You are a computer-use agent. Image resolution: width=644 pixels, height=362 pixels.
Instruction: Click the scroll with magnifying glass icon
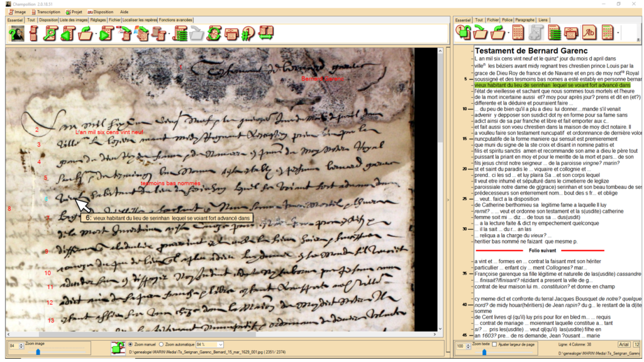(x=50, y=33)
